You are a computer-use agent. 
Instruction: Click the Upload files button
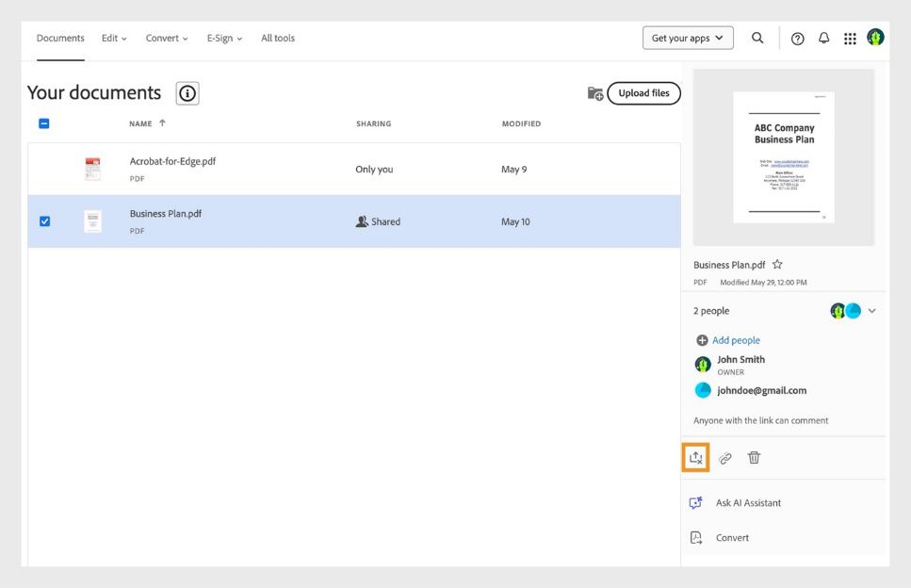643,92
